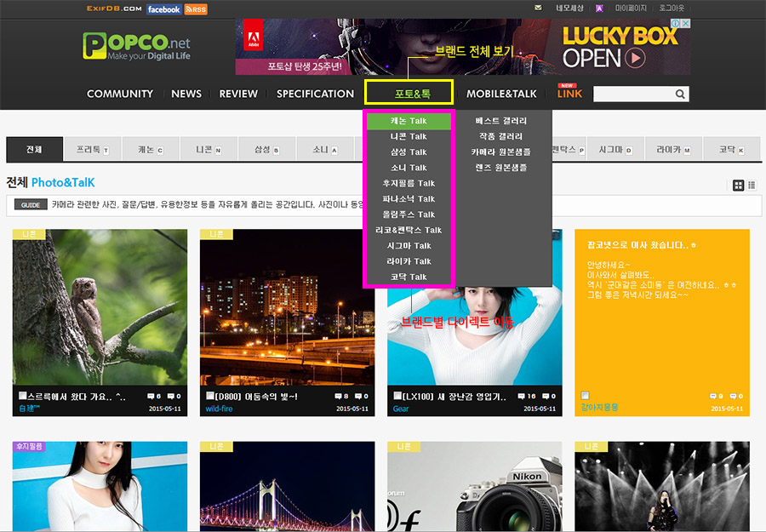Click the POPCO.net logo
This screenshot has height=532, width=766.
136,46
